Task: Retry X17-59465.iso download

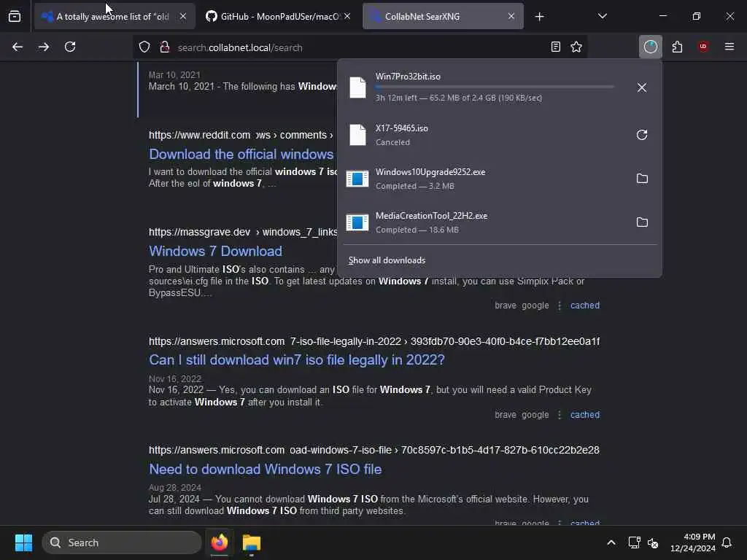Action: tap(642, 135)
